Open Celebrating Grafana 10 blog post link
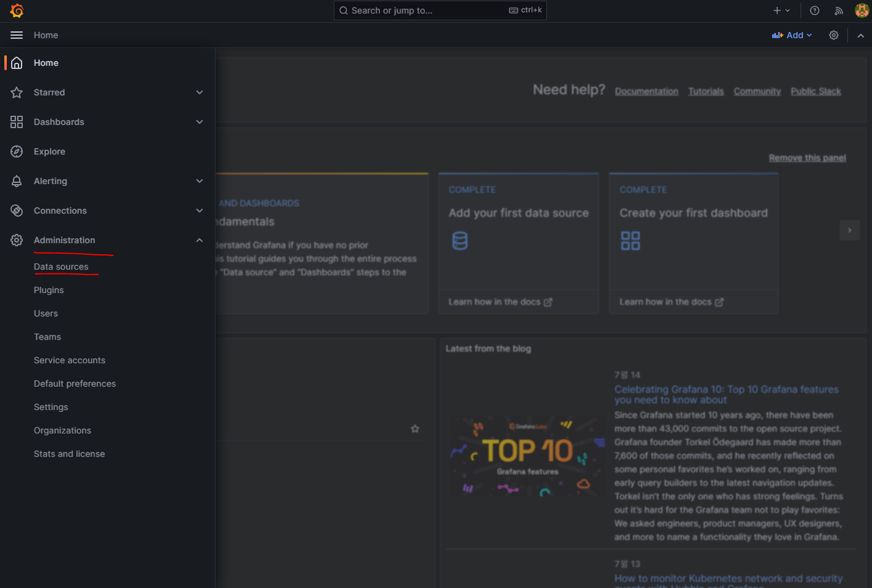Image resolution: width=872 pixels, height=588 pixels. point(727,395)
